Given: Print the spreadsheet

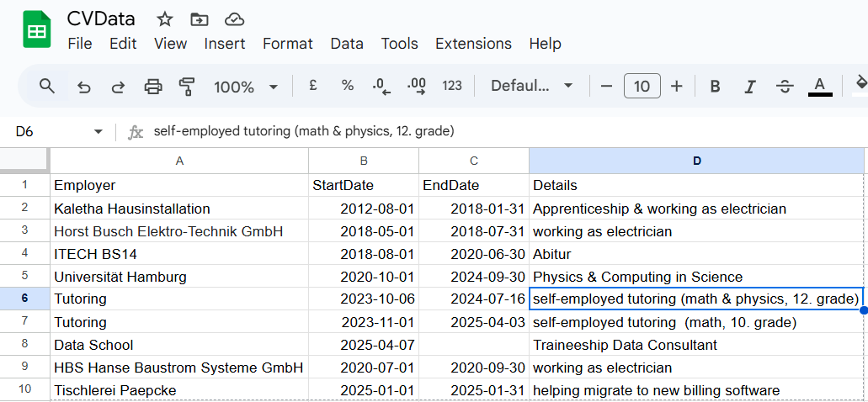Looking at the screenshot, I should pyautogui.click(x=153, y=87).
